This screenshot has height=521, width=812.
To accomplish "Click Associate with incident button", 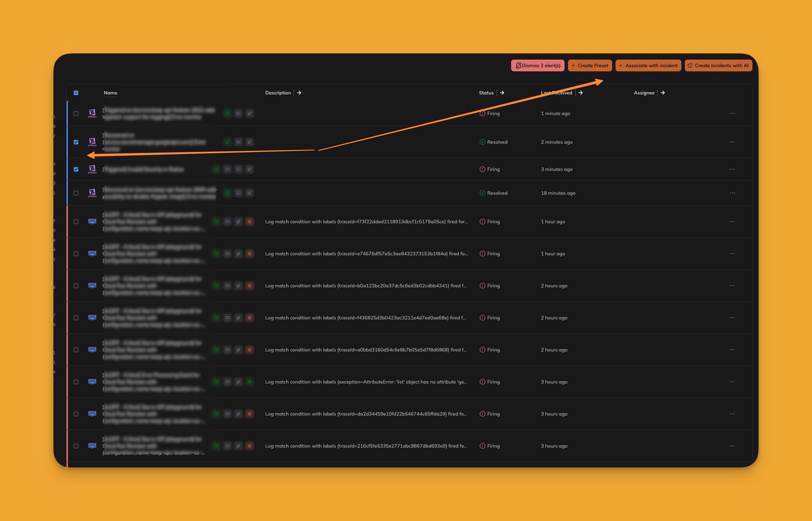I will 648,65.
